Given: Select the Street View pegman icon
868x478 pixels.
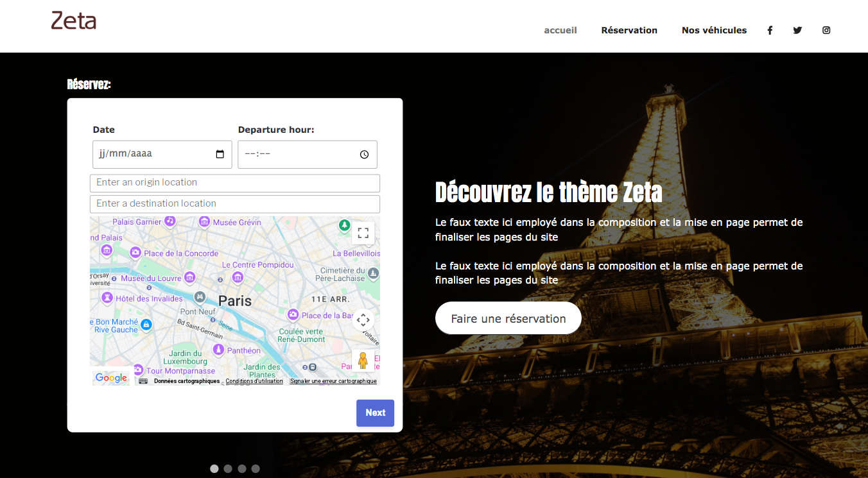Looking at the screenshot, I should [x=363, y=361].
